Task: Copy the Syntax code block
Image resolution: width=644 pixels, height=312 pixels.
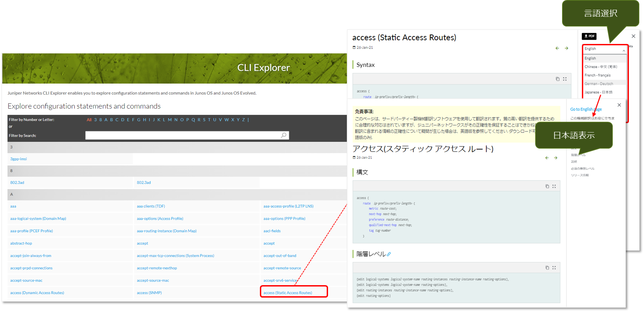Action: 558,79
